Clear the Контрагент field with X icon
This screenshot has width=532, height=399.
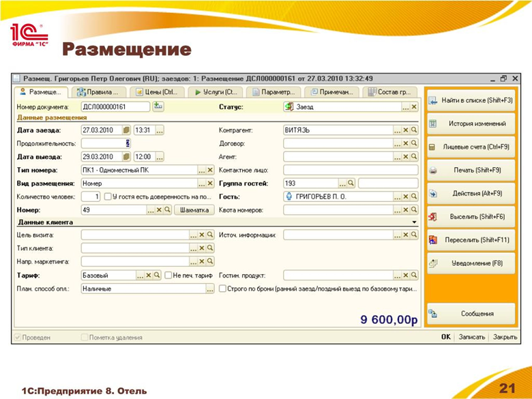(405, 130)
